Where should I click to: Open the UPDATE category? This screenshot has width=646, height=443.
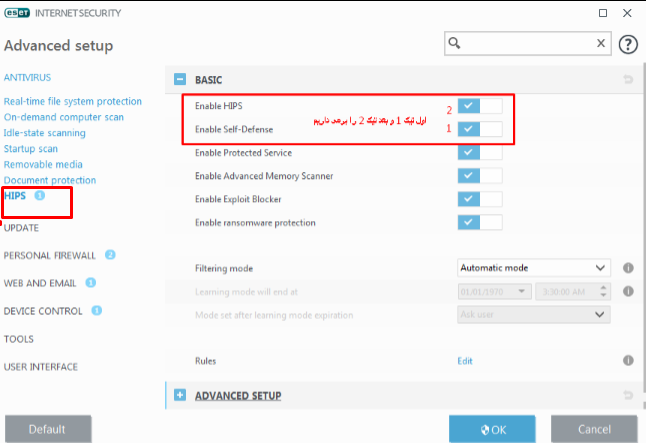(x=21, y=228)
